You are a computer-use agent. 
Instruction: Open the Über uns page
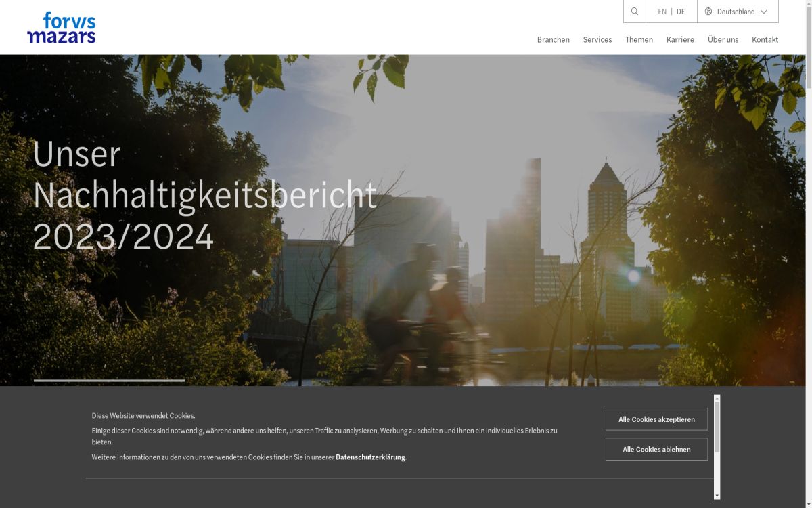point(723,39)
